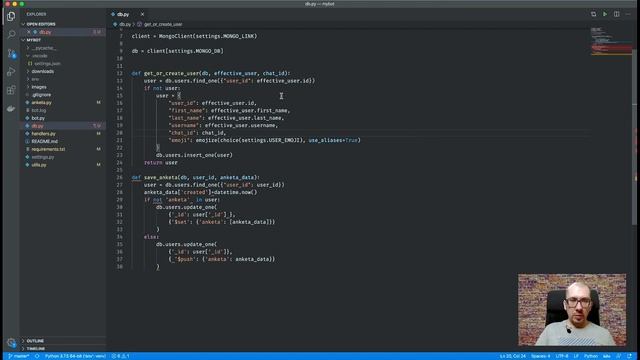Select Python 3.7.5 interpreter in status bar
This screenshot has height=360, width=640.
tap(75, 356)
